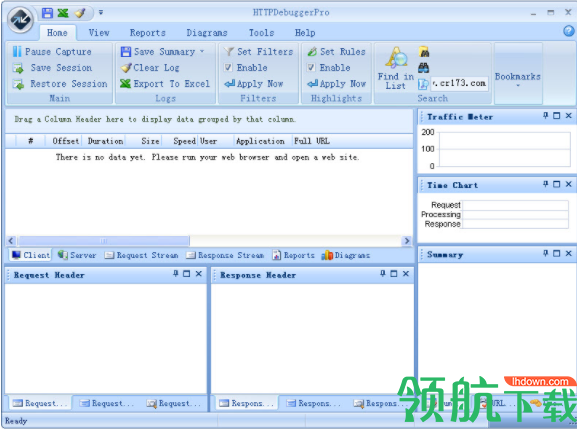This screenshot has width=577, height=429.
Task: Select the Diagrams tab below the grid
Action: coord(346,255)
